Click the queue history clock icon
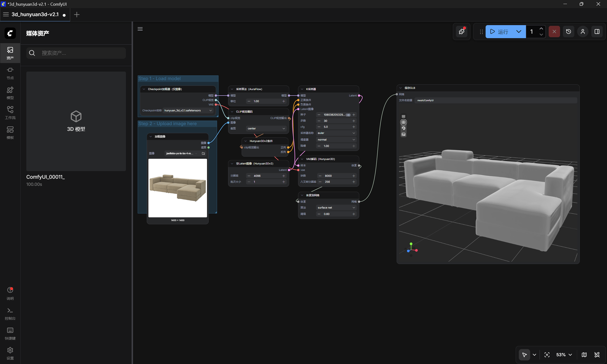 pyautogui.click(x=569, y=32)
